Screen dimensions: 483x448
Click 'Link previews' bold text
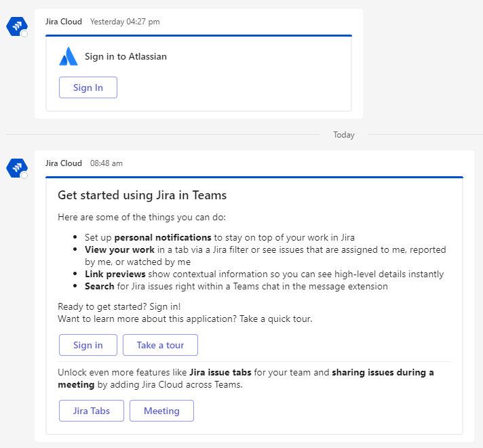[115, 274]
